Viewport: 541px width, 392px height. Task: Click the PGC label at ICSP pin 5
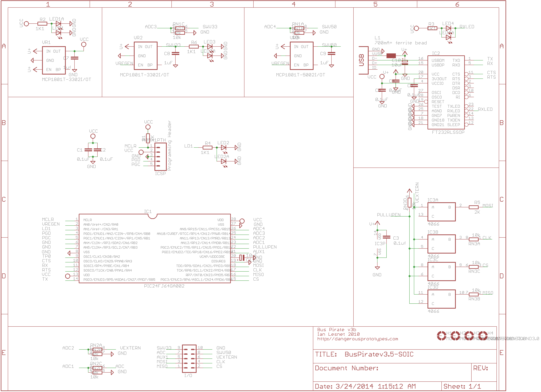[x=136, y=164]
